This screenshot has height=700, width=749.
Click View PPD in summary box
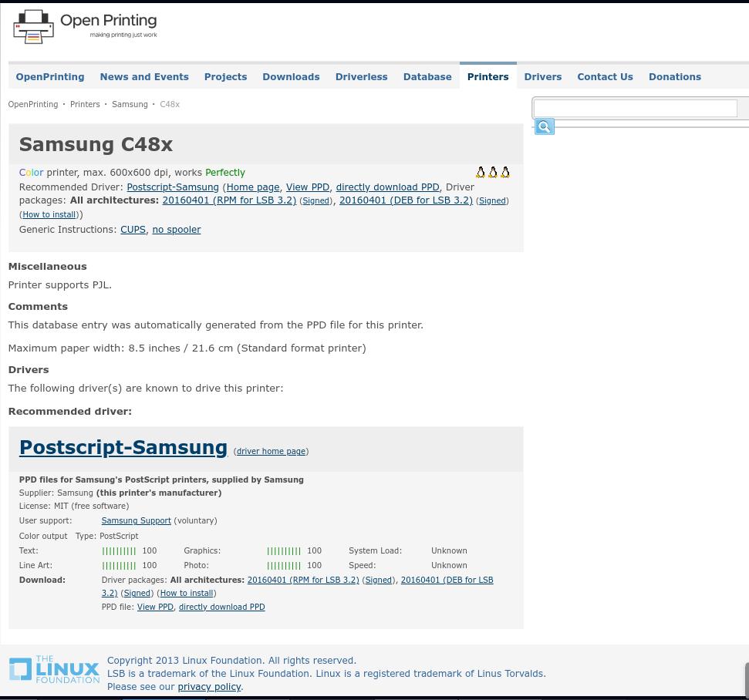coord(308,187)
